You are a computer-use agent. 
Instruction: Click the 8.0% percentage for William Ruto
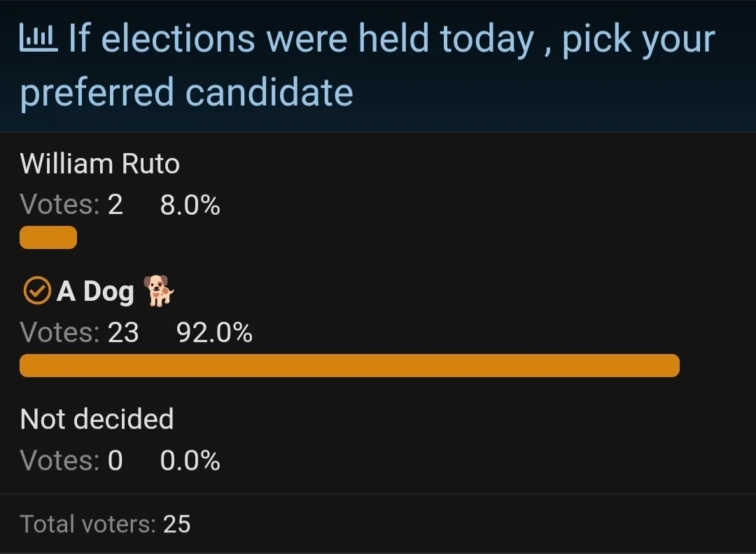pos(190,205)
